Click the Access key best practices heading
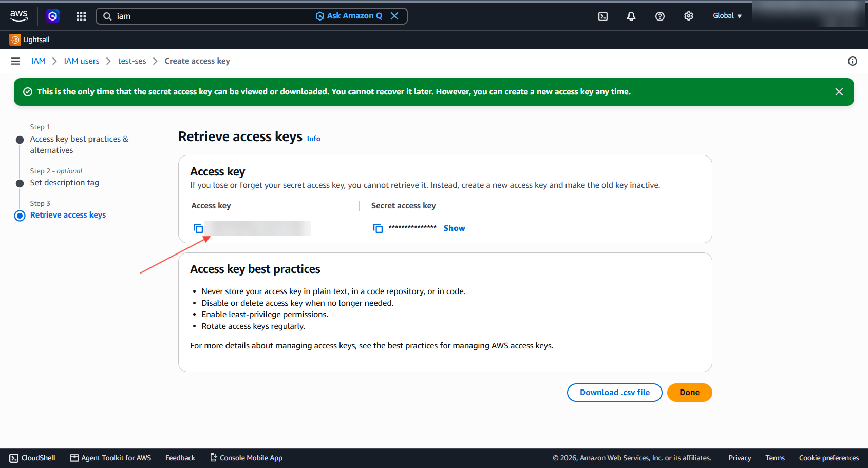 pyautogui.click(x=255, y=269)
